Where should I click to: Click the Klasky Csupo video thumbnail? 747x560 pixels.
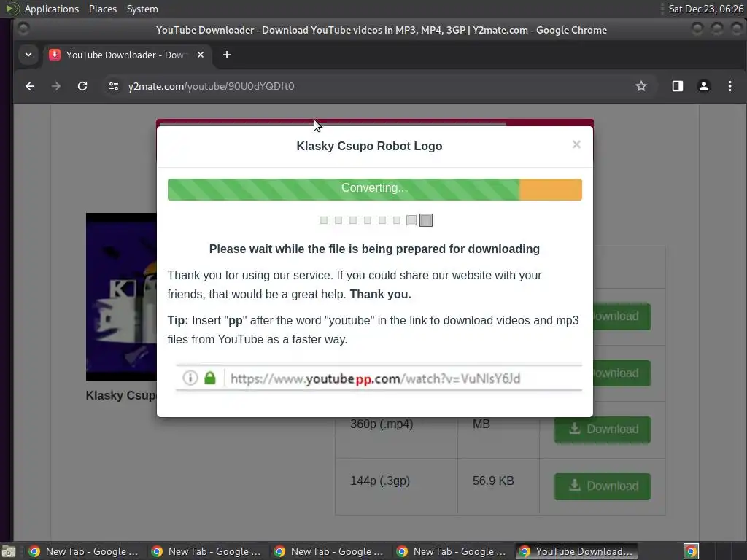pos(122,297)
